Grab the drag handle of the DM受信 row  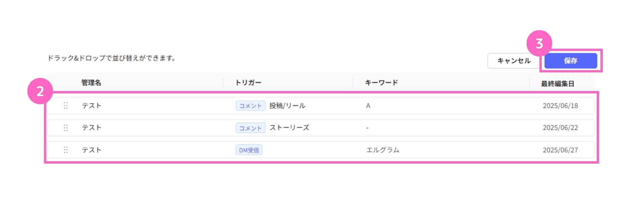tap(66, 150)
